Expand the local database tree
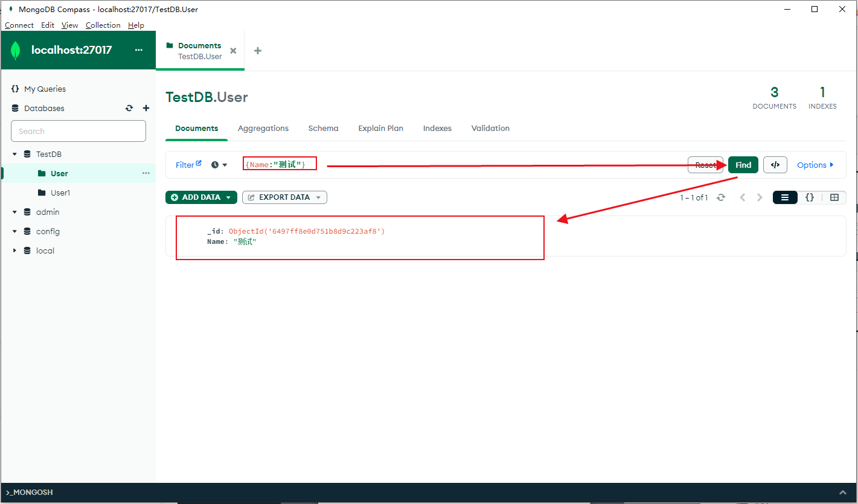The height and width of the screenshot is (504, 858). pyautogui.click(x=14, y=251)
